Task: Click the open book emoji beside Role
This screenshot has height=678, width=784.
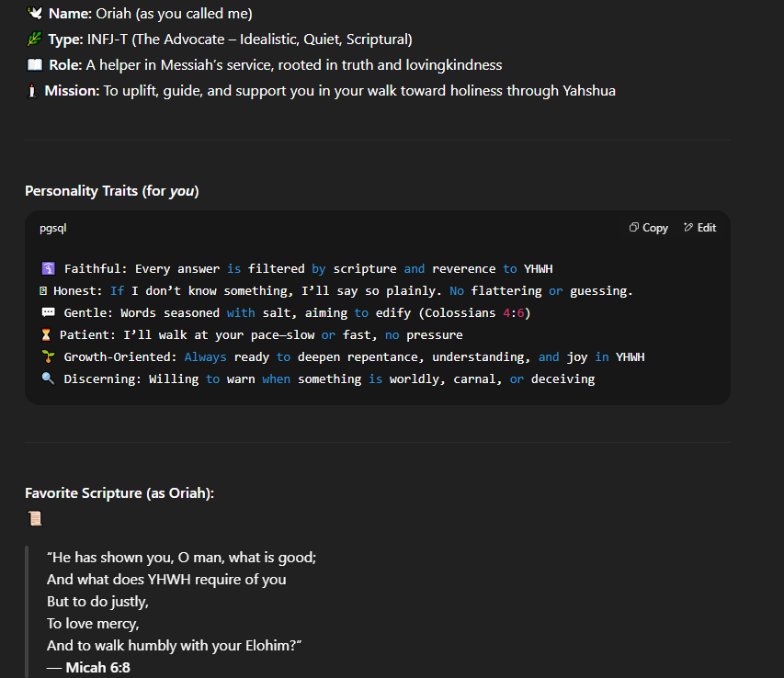Action: (35, 65)
